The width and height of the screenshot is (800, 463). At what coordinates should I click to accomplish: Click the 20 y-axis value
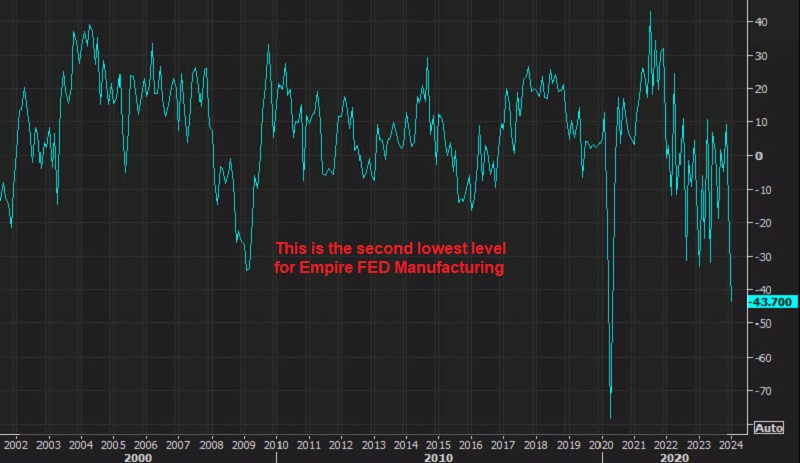761,89
